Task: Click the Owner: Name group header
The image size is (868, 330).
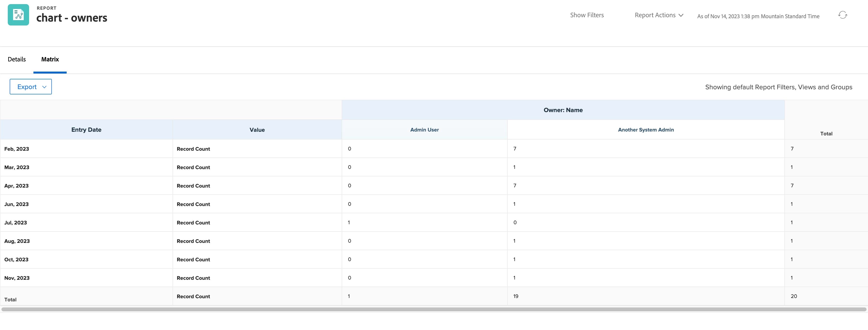Action: (563, 110)
